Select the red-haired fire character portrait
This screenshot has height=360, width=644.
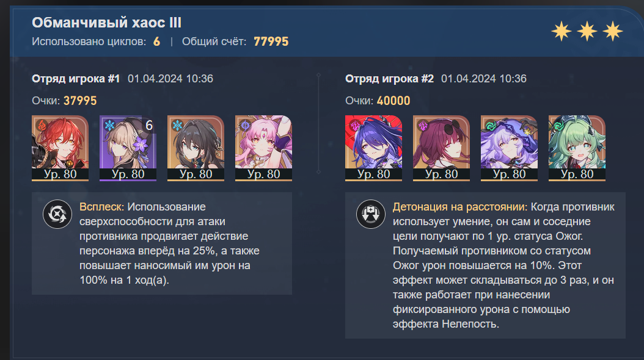pos(60,148)
